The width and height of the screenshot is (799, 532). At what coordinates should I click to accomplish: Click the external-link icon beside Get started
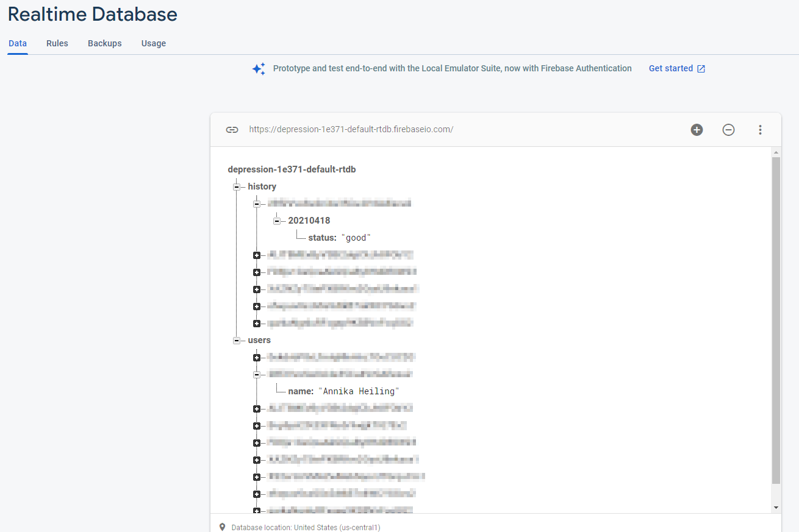click(701, 69)
